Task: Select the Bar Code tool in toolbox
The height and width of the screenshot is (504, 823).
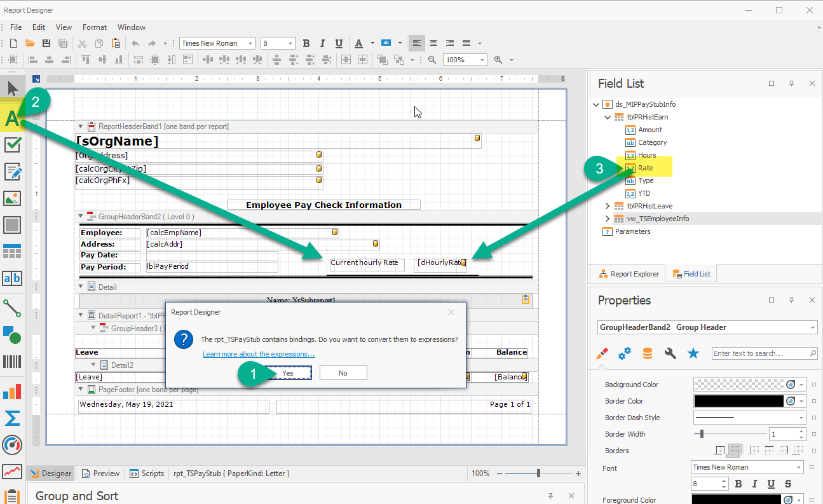Action: coord(12,362)
